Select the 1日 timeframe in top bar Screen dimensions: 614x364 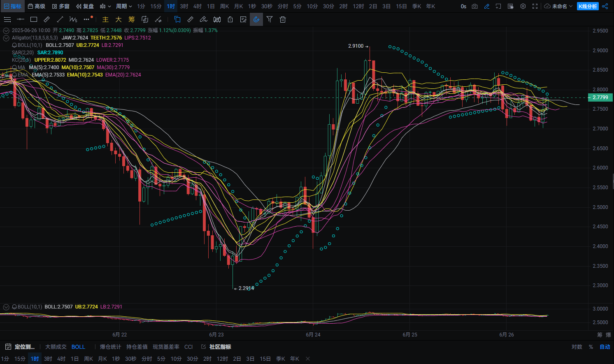pos(211,6)
